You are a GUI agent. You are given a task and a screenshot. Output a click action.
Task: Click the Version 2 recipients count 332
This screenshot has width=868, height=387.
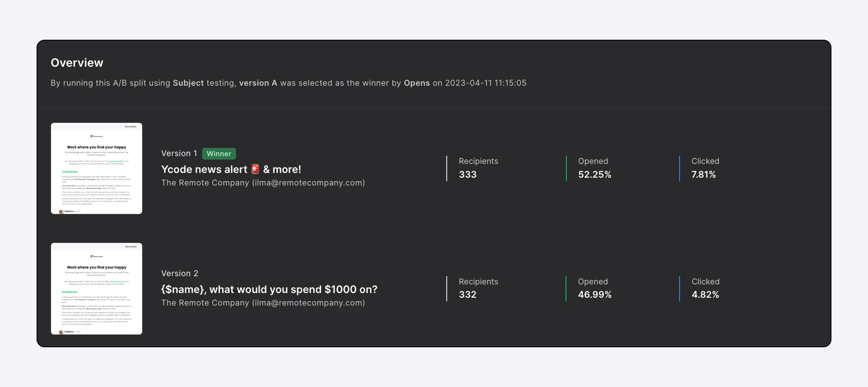(x=467, y=295)
